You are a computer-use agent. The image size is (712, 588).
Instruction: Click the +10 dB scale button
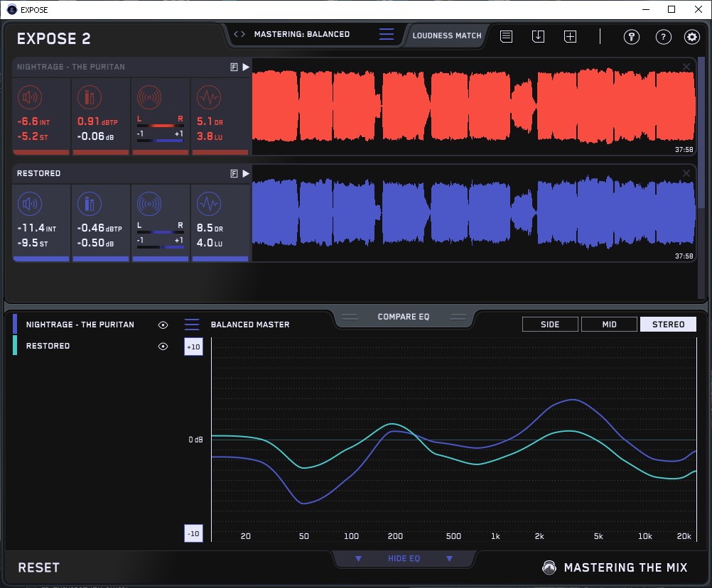click(x=193, y=347)
